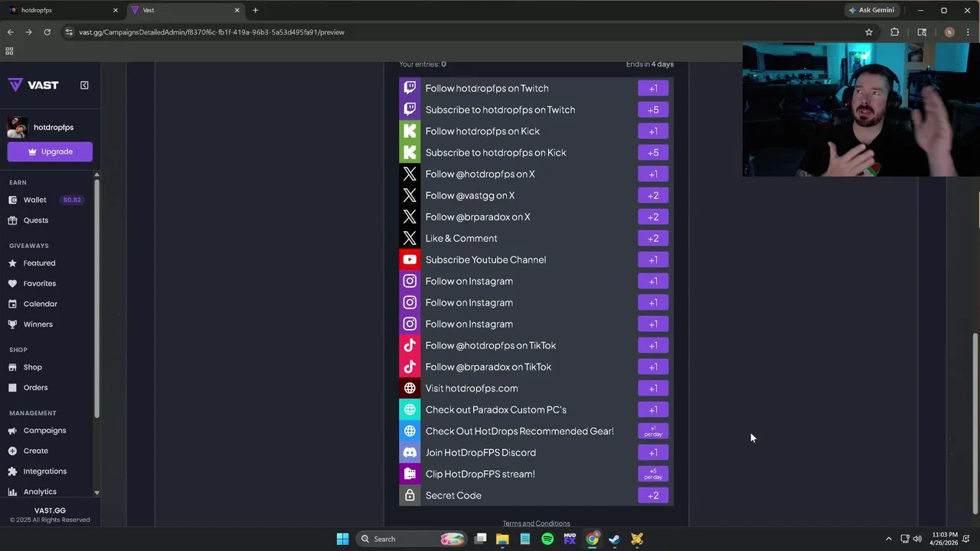The width and height of the screenshot is (980, 551).
Task: Click +1 for Follow @brparadox on TikTok
Action: (653, 367)
